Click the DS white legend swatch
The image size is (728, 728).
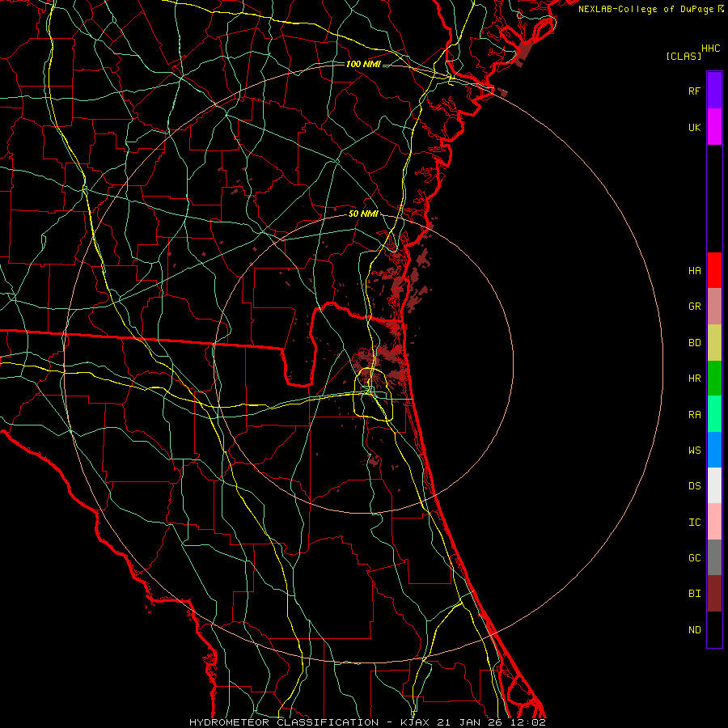714,485
